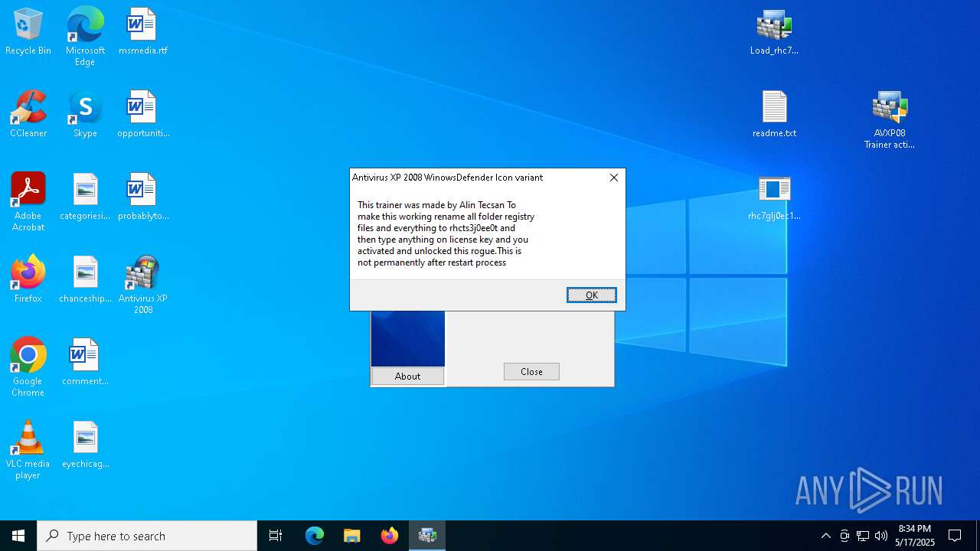Click the Close button in trainer window
Screen dimensions: 980x551
[x=531, y=371]
